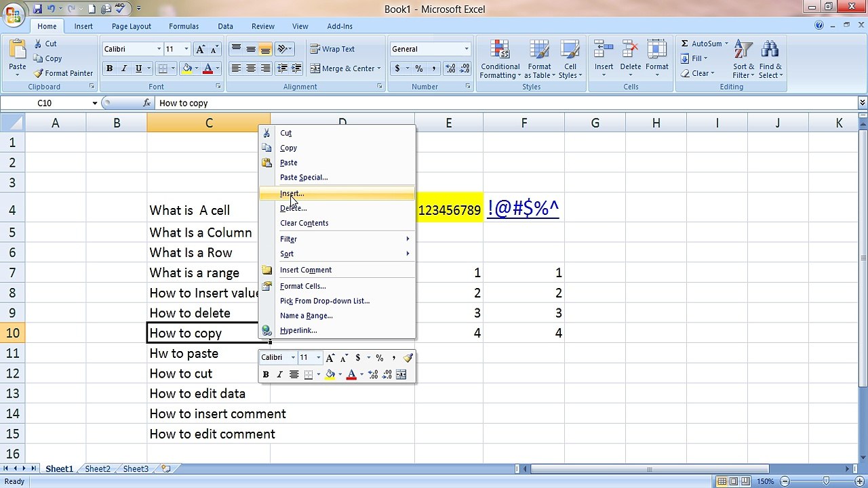The width and height of the screenshot is (868, 488).
Task: Toggle Bold in the ribbon Font group
Action: (109, 68)
